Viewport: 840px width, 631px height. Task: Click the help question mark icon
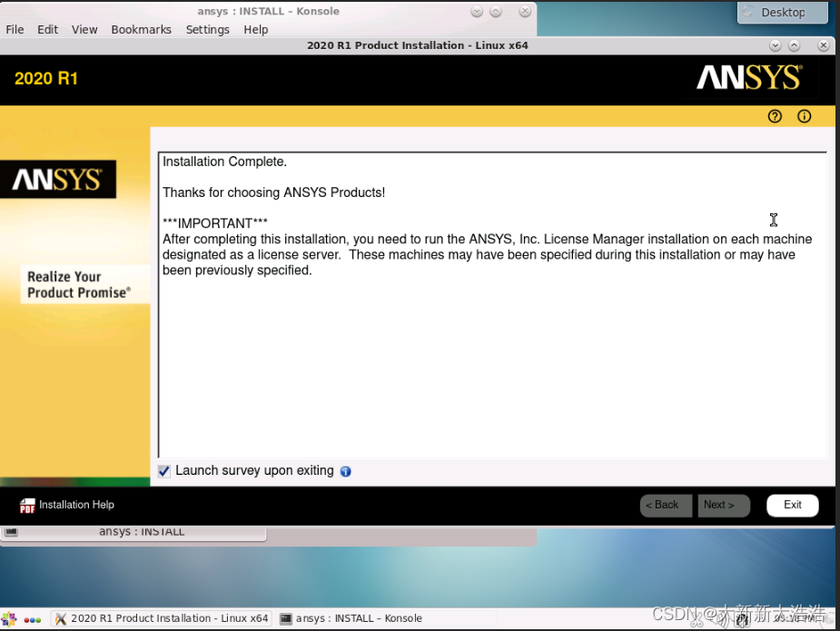click(x=775, y=116)
